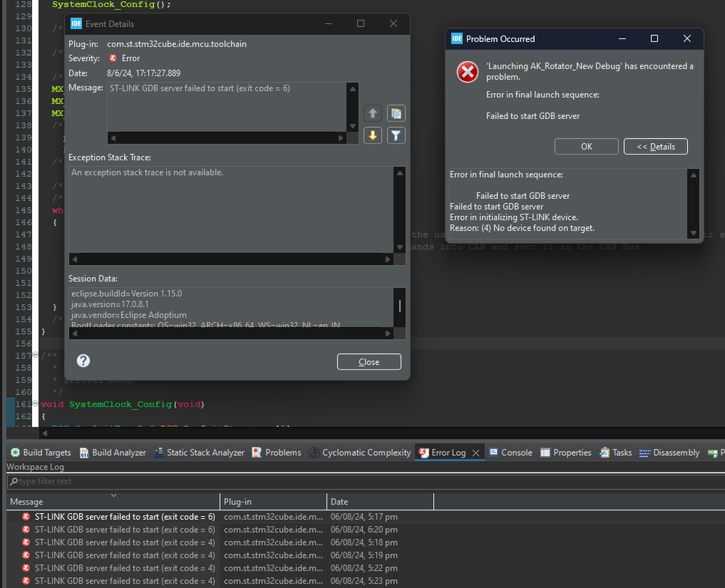Close the Event Details dialog

tap(369, 361)
